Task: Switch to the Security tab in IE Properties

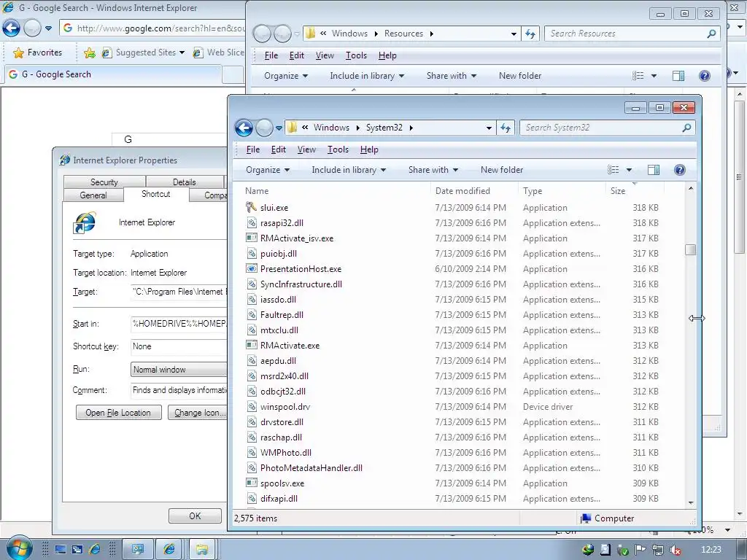Action: point(104,182)
